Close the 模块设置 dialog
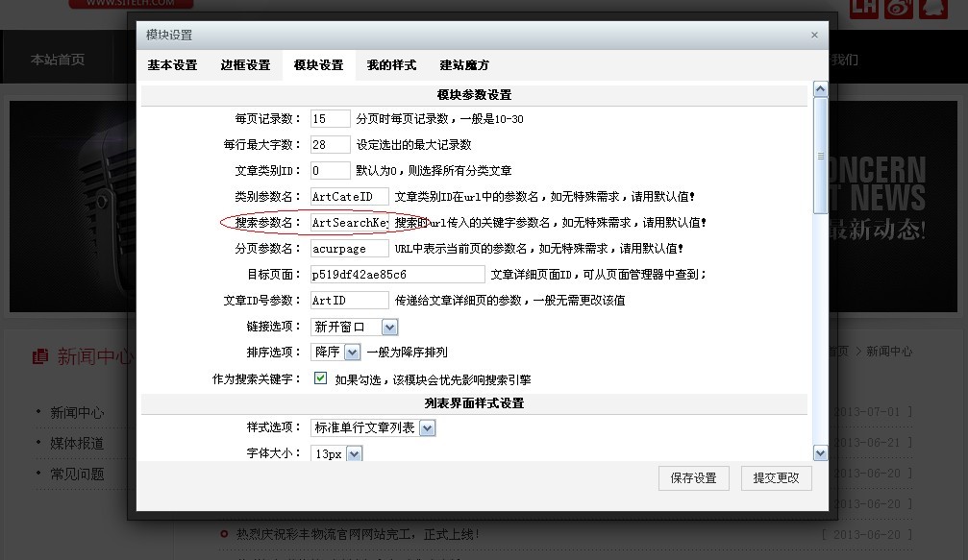This screenshot has height=560, width=968. (814, 36)
